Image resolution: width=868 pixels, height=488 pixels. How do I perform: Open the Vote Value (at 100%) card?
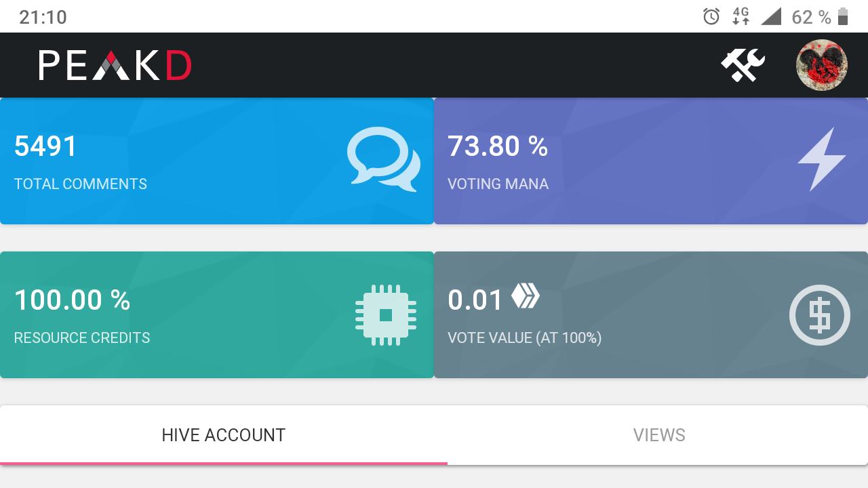651,315
